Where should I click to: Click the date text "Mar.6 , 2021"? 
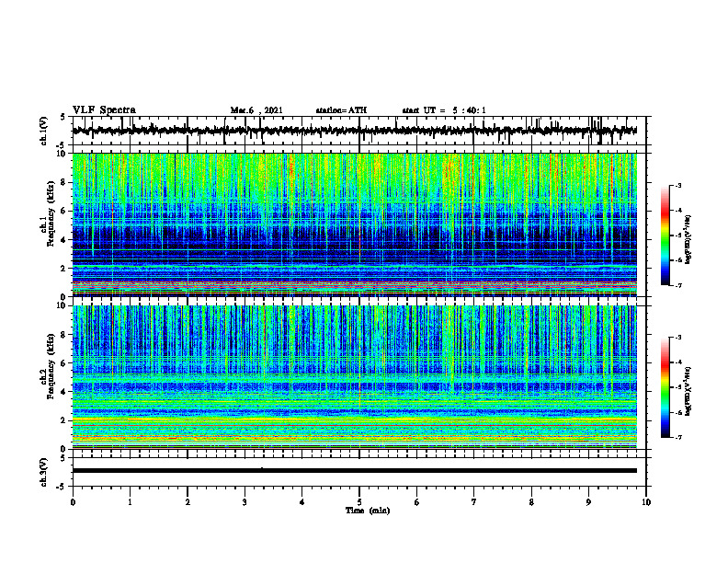point(256,110)
